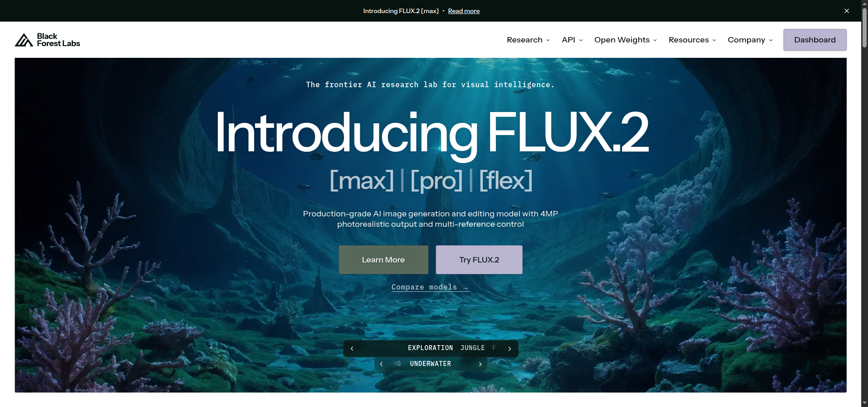Open the Resources navigation menu
Screen dimensions: 868x407
pos(692,40)
